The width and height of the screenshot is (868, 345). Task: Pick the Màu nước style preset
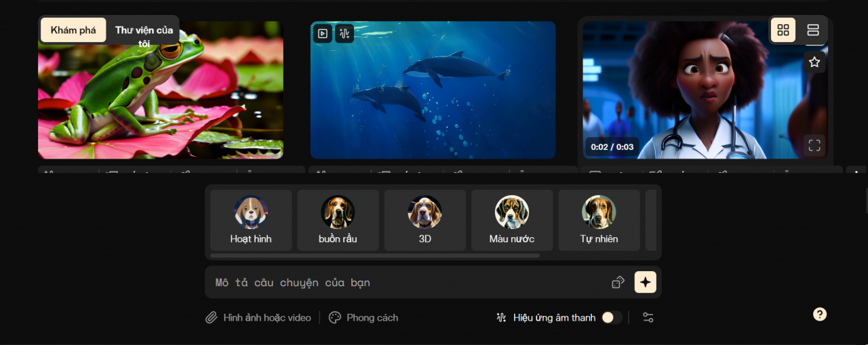click(x=512, y=220)
